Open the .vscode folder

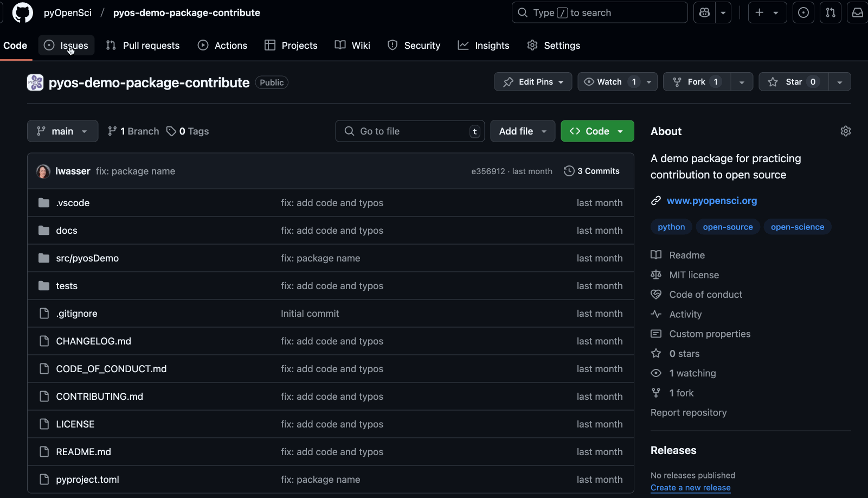[73, 203]
